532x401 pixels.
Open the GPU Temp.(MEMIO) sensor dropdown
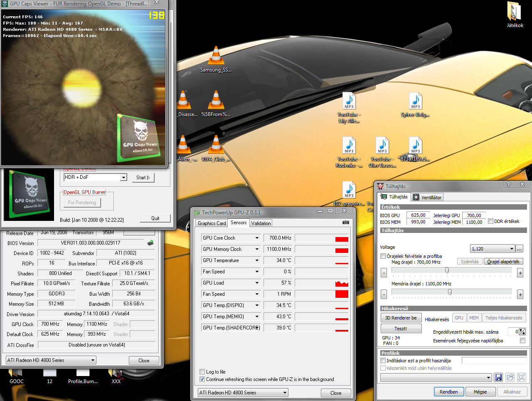[257, 317]
